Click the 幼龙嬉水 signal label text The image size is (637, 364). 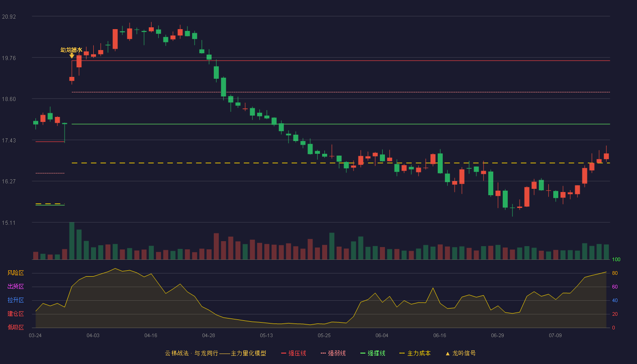(71, 50)
